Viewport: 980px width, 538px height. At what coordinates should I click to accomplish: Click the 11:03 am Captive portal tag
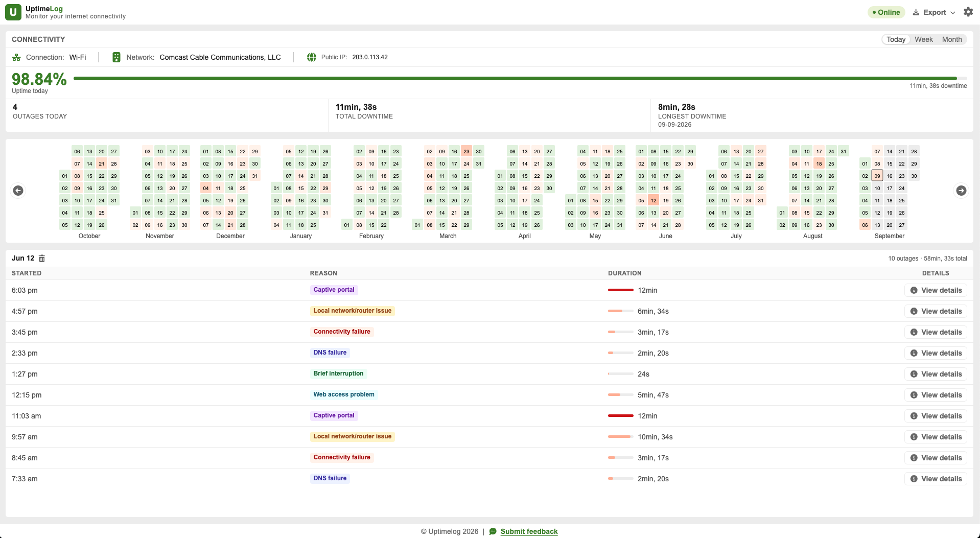pyautogui.click(x=334, y=415)
